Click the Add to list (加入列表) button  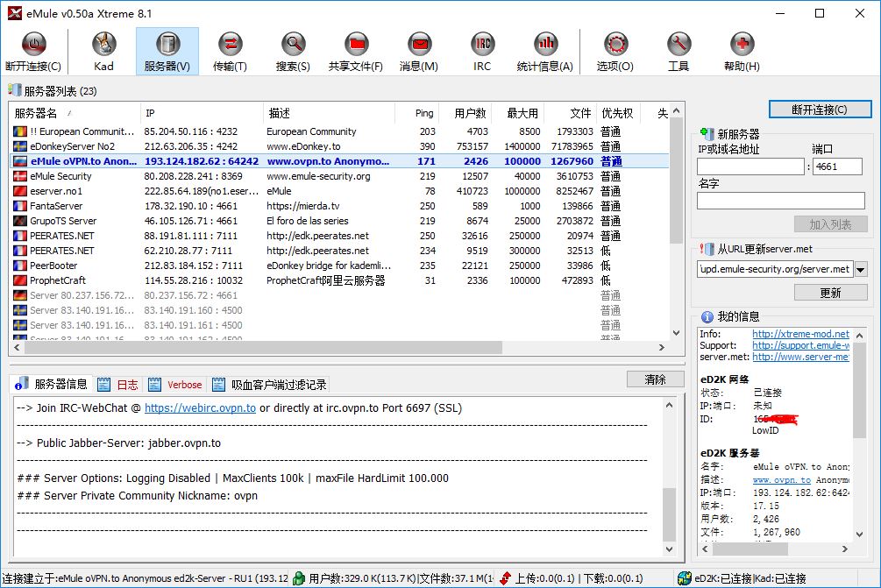[830, 224]
